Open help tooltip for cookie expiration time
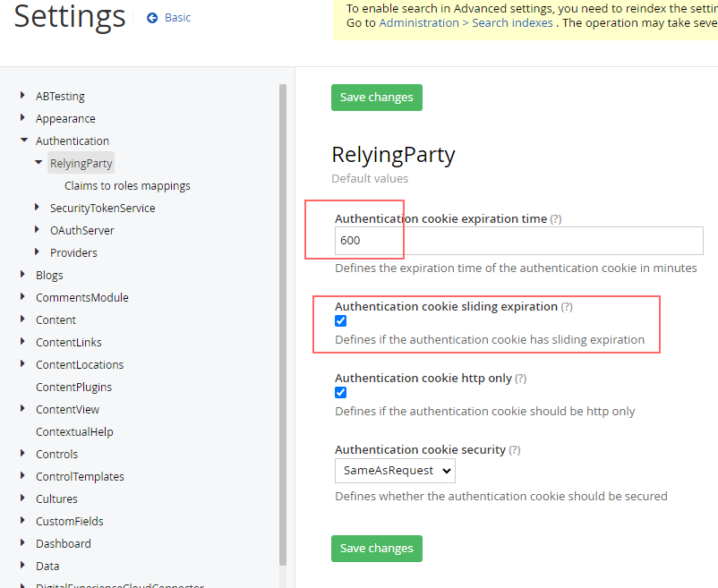This screenshot has height=588, width=718. click(556, 219)
